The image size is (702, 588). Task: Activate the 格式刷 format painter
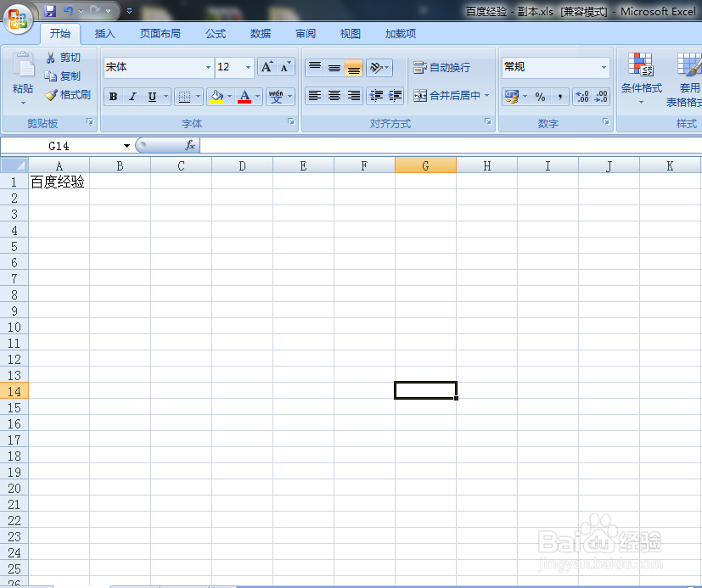(x=68, y=95)
